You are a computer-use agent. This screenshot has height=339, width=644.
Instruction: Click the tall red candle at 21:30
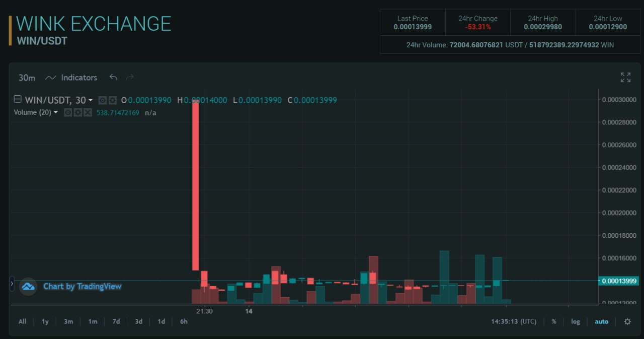195,185
